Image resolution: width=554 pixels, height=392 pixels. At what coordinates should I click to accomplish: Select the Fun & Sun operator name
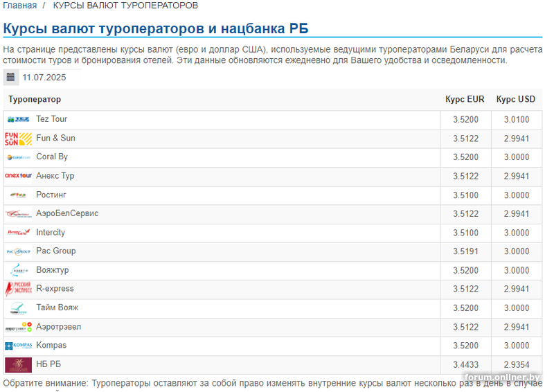pyautogui.click(x=56, y=139)
